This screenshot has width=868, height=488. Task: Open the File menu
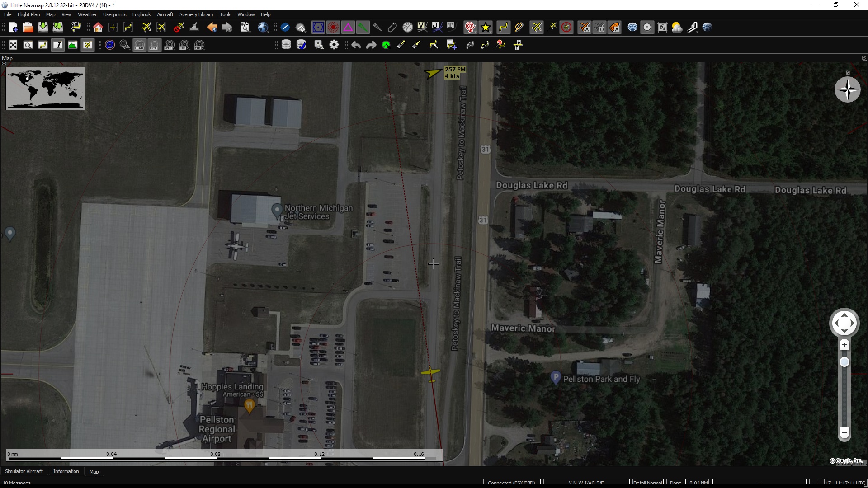[8, 14]
